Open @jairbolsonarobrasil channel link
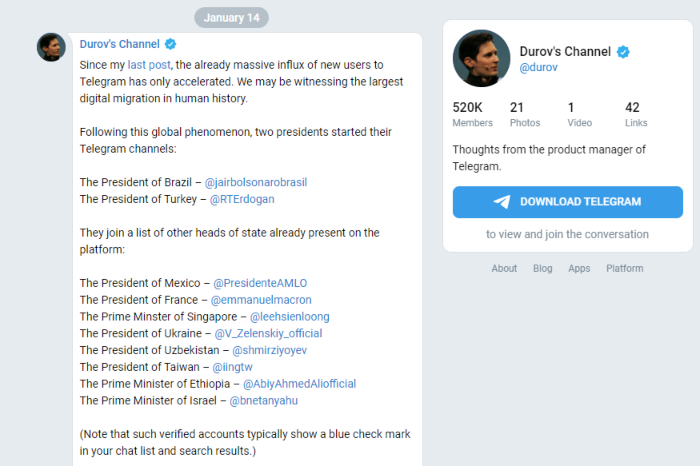This screenshot has width=700, height=466. coord(255,182)
